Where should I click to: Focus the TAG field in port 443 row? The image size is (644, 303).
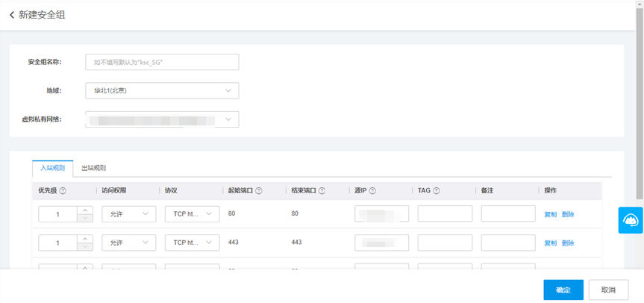point(446,243)
